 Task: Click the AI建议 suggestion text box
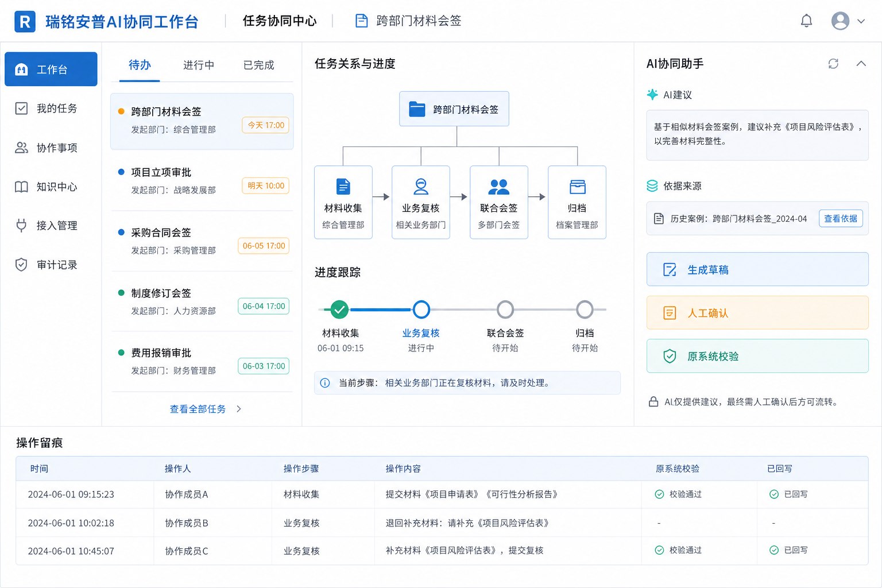(757, 135)
